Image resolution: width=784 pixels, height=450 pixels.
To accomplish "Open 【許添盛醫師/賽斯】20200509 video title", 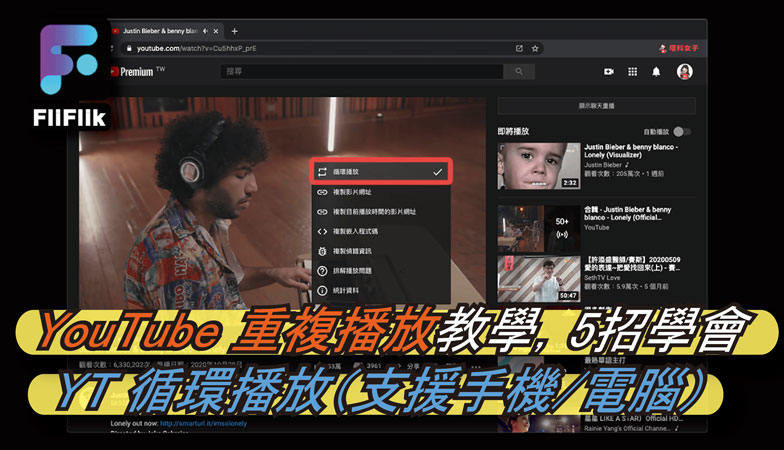I will (x=632, y=264).
